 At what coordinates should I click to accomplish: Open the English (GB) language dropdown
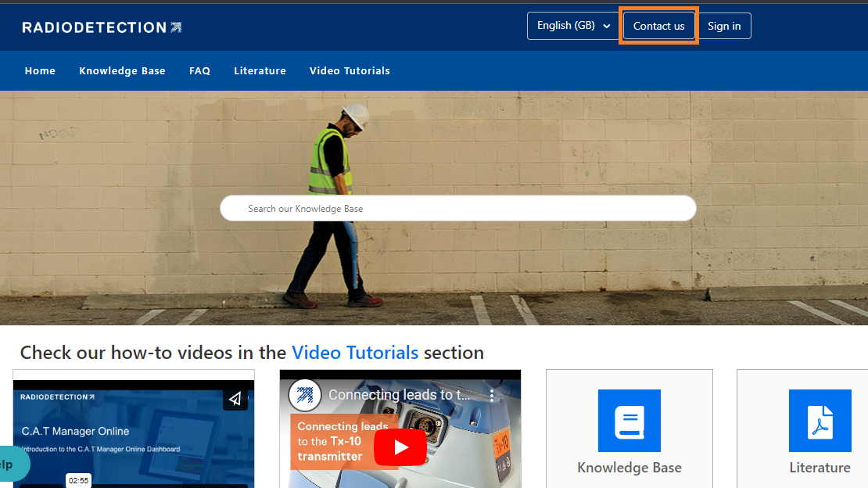tap(573, 26)
